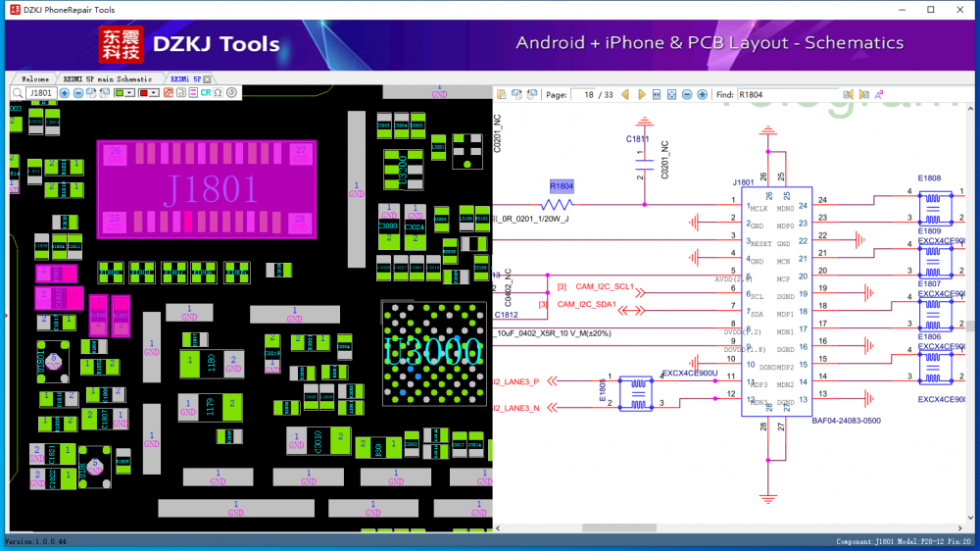Click the omega resistance icon in PCB toolbar
The width and height of the screenshot is (980, 551).
coord(218,93)
